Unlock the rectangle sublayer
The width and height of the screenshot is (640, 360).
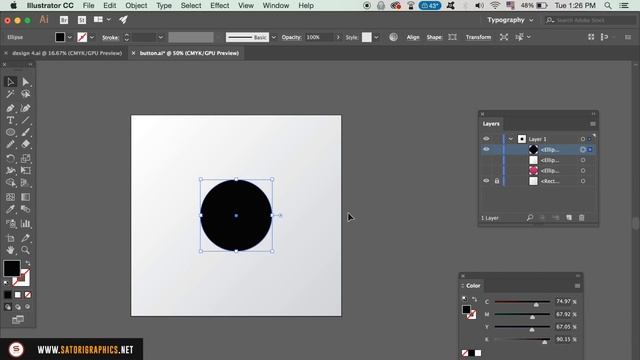497,181
